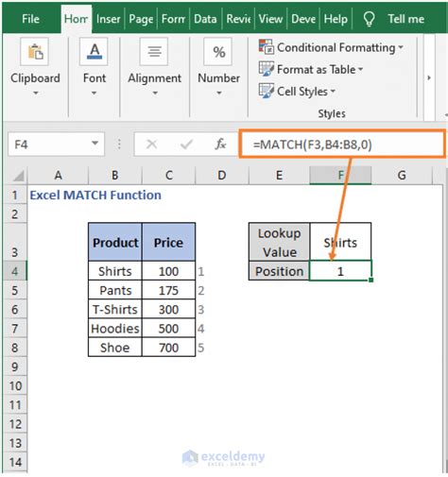This screenshot has width=448, height=477.
Task: Click the Insert Function fx icon
Action: tap(220, 145)
